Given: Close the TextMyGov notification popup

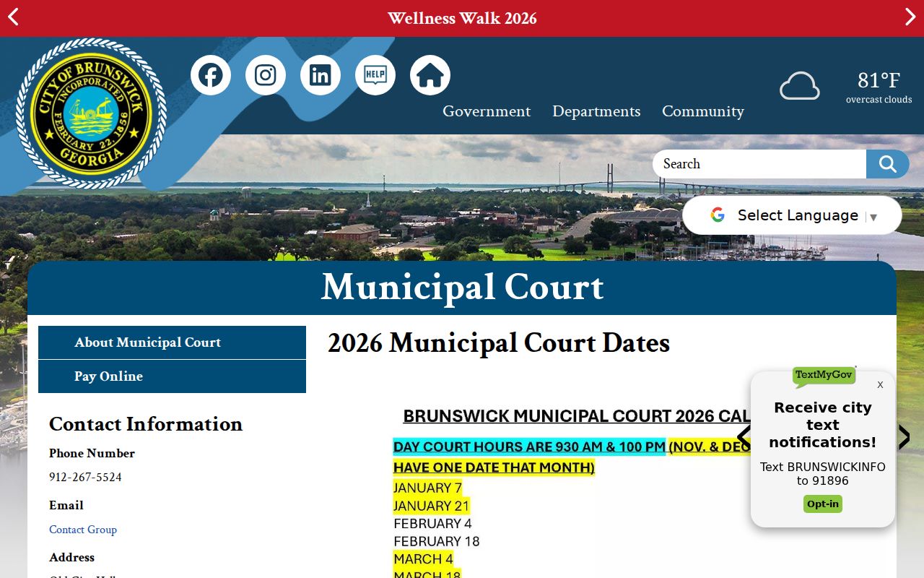Looking at the screenshot, I should pyautogui.click(x=880, y=384).
